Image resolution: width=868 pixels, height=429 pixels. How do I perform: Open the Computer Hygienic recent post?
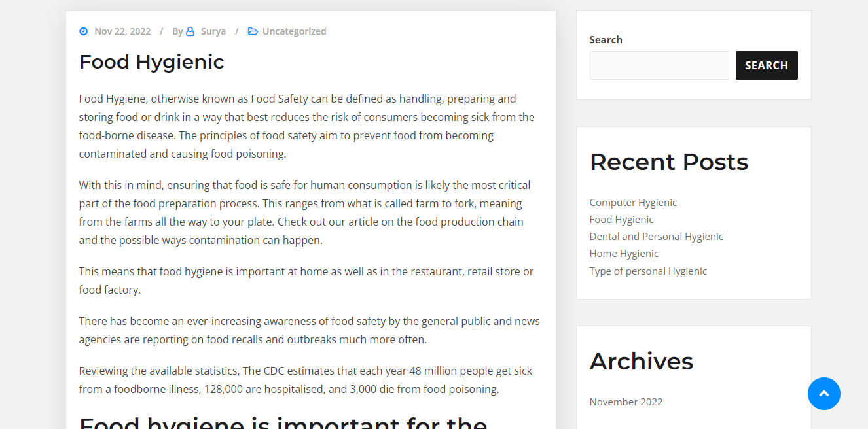pos(633,202)
